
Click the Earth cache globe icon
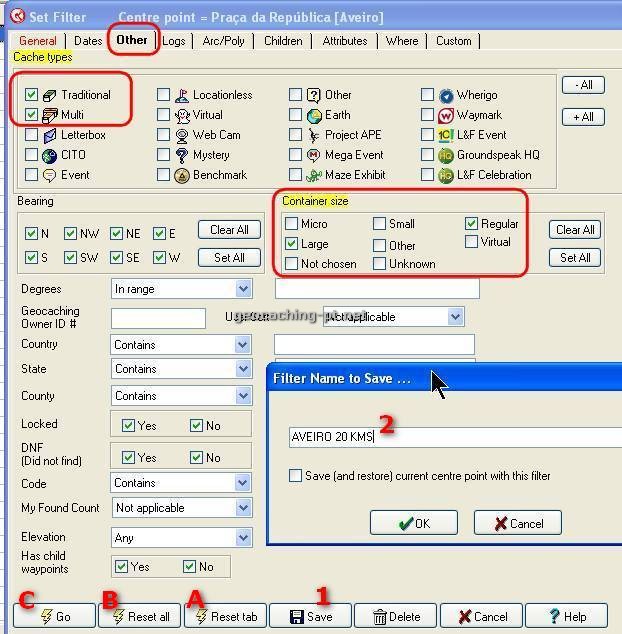coord(314,115)
